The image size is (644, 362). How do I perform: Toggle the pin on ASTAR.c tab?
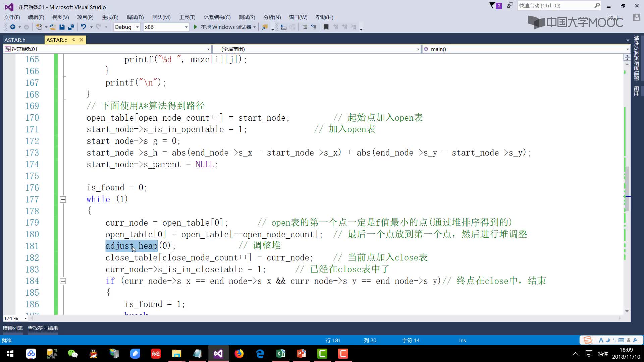point(73,40)
